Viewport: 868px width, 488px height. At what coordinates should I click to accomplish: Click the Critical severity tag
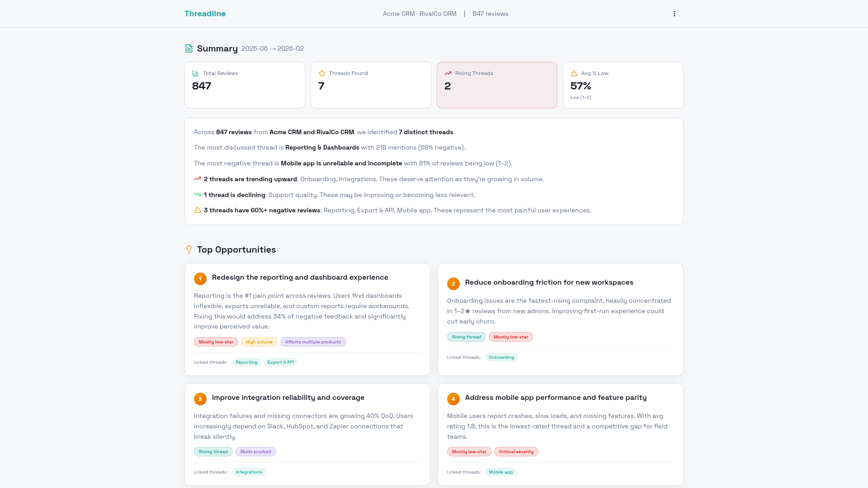[516, 452]
